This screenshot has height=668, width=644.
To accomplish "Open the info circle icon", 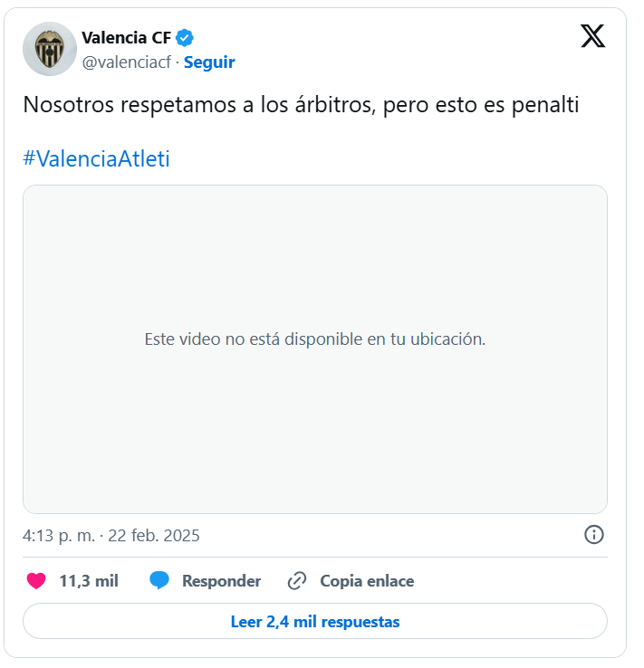I will [x=594, y=535].
